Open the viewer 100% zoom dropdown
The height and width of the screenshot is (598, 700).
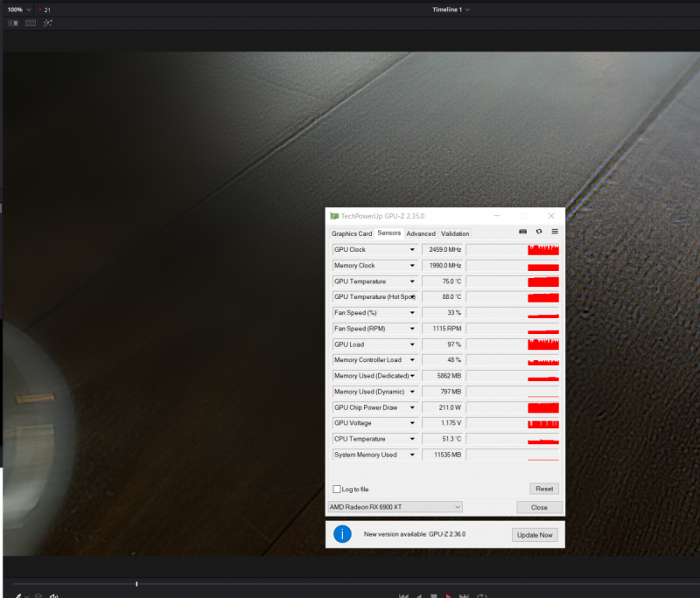18,10
